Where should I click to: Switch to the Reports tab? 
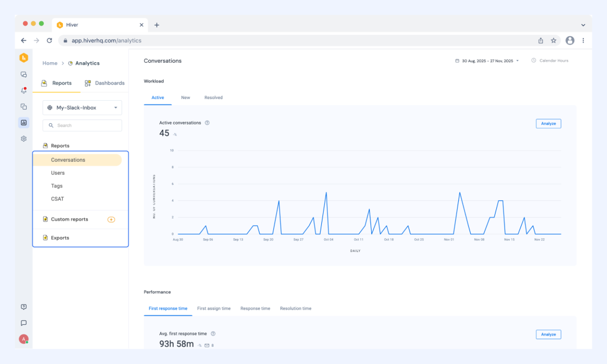(x=56, y=83)
